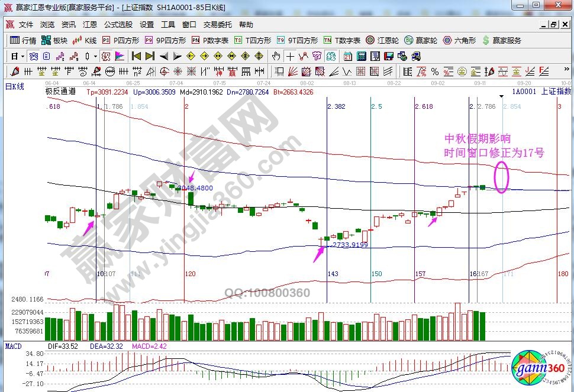Expand the candlestick style dropdown arrow
Screen dimensions: 574x392
[96, 56]
